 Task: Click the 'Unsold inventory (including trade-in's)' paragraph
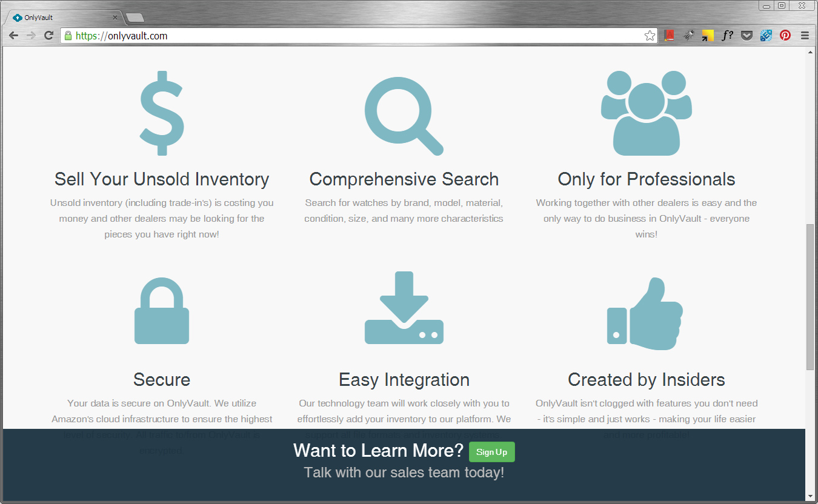[162, 219]
